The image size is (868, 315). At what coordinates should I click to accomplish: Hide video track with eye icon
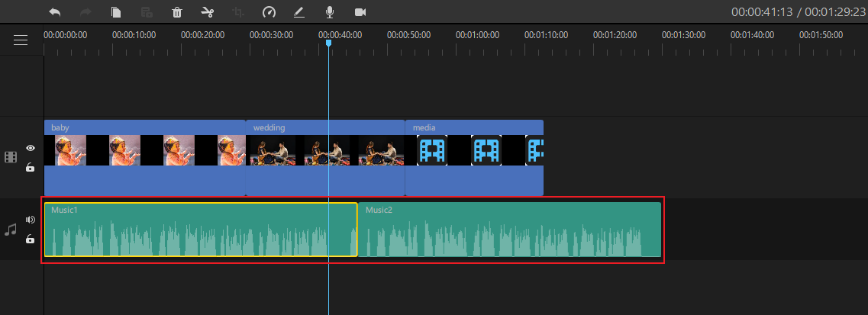click(31, 148)
